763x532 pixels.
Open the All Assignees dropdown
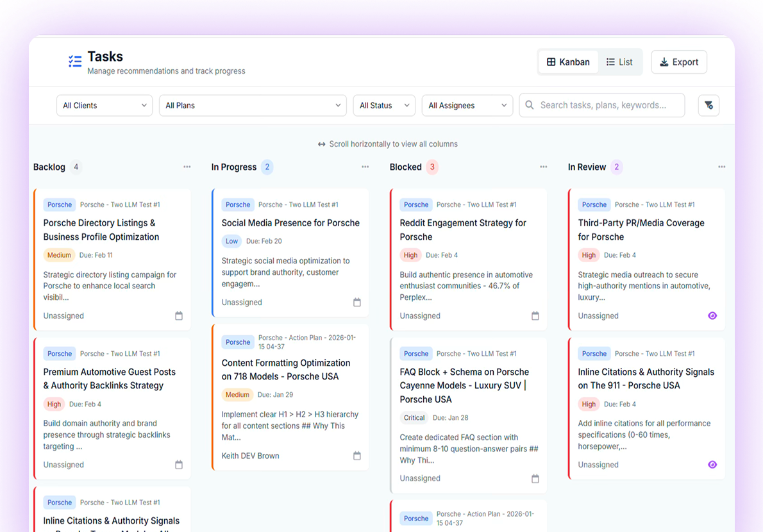(x=467, y=105)
